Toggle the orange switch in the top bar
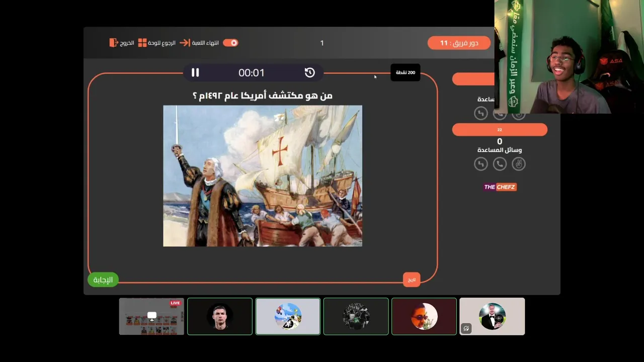The width and height of the screenshot is (644, 362). pyautogui.click(x=230, y=43)
